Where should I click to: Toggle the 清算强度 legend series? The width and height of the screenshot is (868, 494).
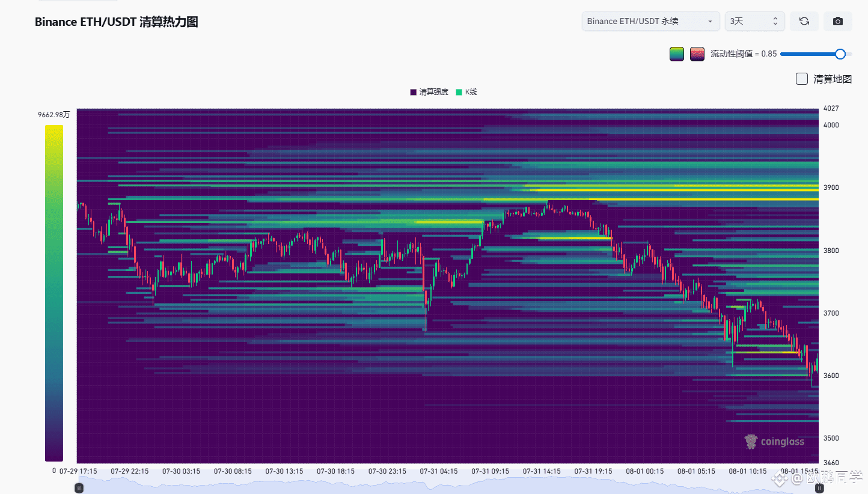(x=429, y=92)
